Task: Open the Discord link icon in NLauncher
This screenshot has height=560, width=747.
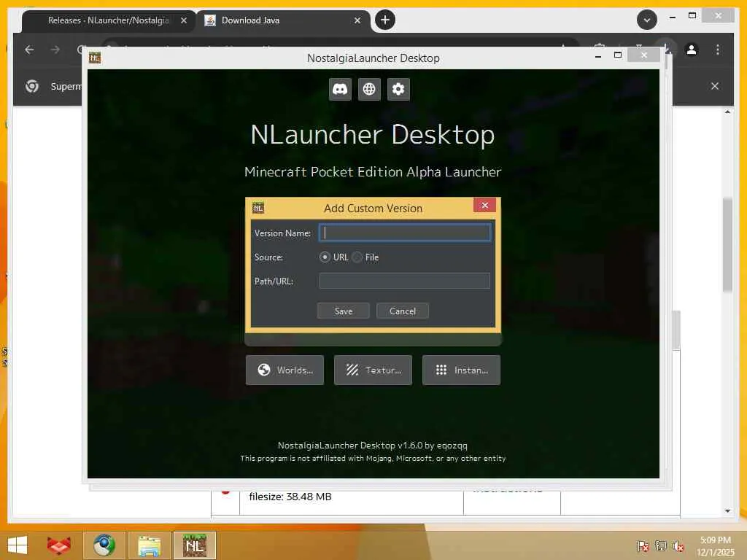Action: (340, 89)
